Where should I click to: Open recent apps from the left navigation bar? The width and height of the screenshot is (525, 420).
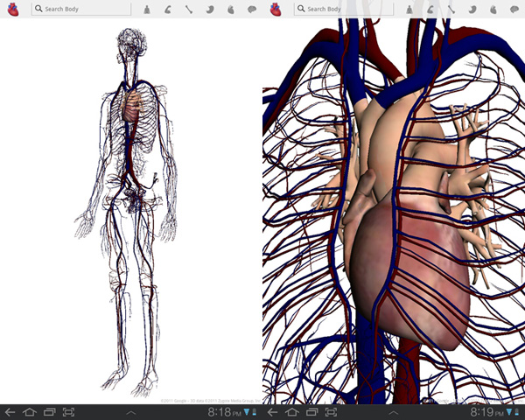click(50, 412)
